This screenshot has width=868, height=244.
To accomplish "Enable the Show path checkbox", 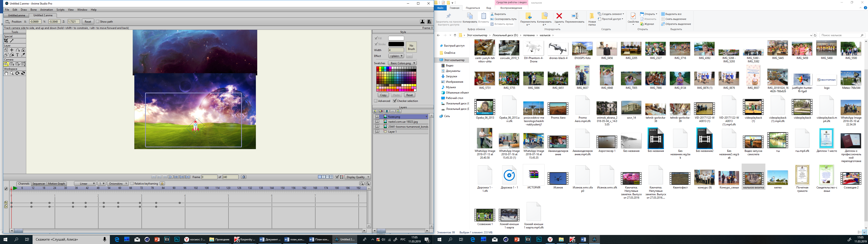I will point(98,21).
